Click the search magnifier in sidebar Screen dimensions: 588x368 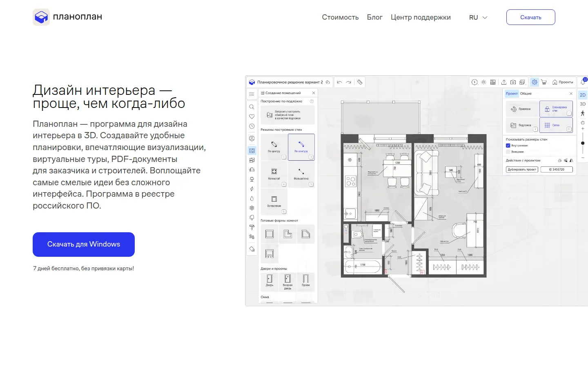(252, 107)
